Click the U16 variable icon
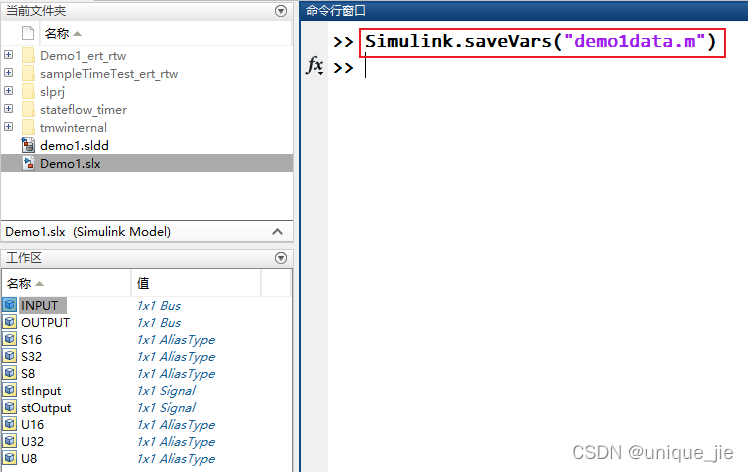Image resolution: width=748 pixels, height=472 pixels. (x=10, y=424)
